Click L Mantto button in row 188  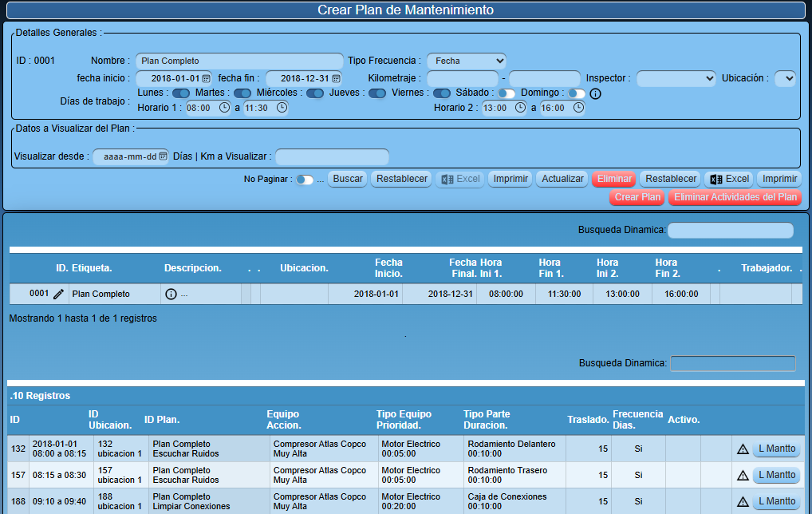tap(777, 501)
